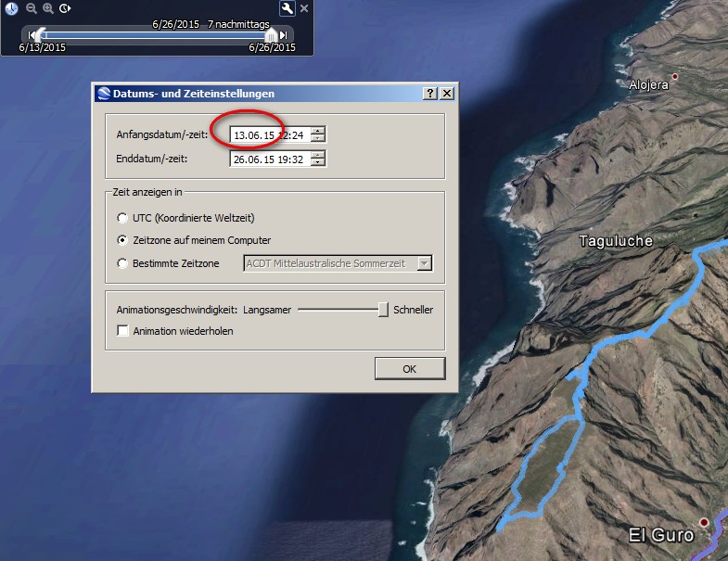The height and width of the screenshot is (561, 728).
Task: Click the Animationsgeschwindigkeit slider handle
Action: click(383, 310)
